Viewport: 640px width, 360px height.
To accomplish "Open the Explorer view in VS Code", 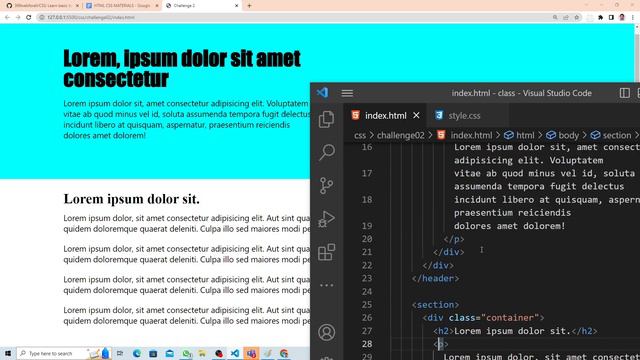I will click(x=327, y=119).
